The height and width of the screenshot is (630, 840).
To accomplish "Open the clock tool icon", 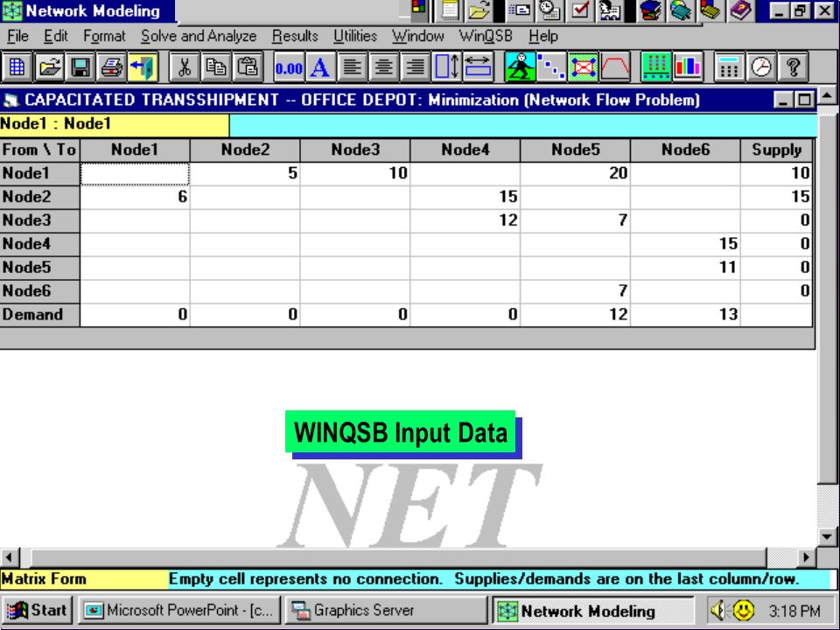I will (x=761, y=67).
